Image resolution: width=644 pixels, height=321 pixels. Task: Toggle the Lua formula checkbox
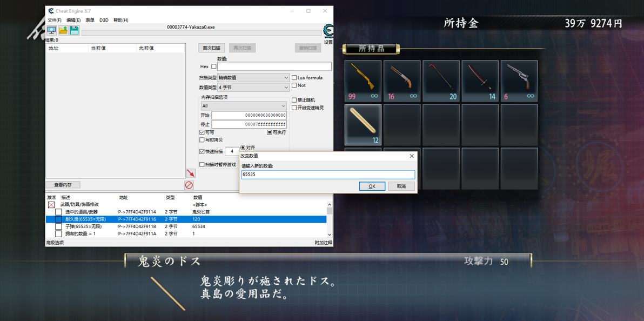point(294,78)
